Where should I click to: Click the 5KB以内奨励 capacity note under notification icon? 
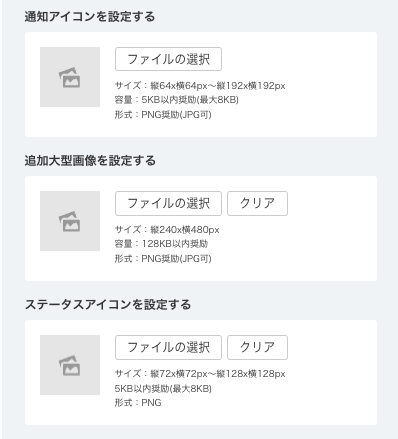pos(177,100)
